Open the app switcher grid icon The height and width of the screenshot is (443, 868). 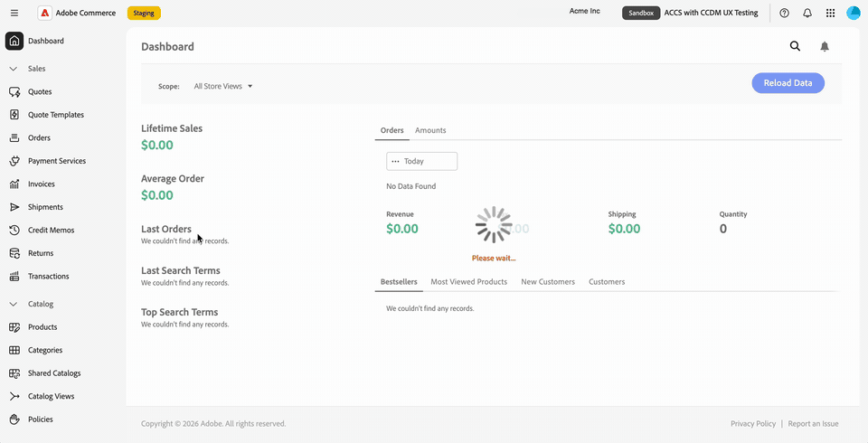830,13
